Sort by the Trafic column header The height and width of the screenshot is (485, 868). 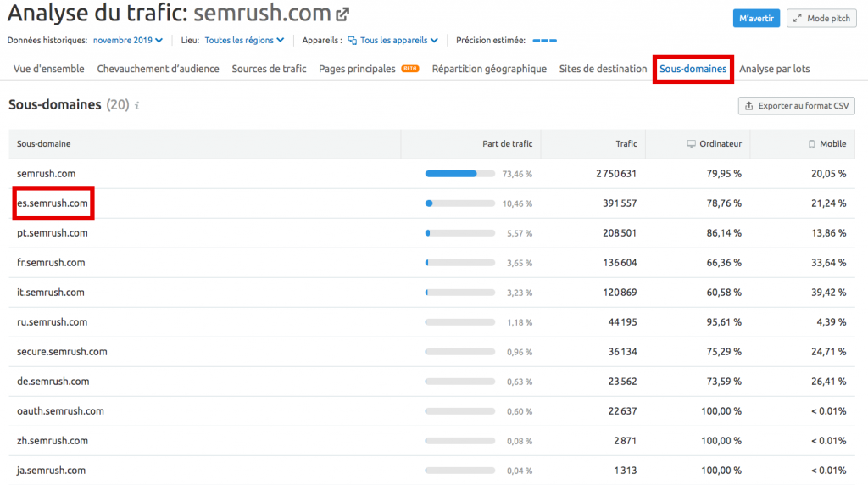[626, 144]
